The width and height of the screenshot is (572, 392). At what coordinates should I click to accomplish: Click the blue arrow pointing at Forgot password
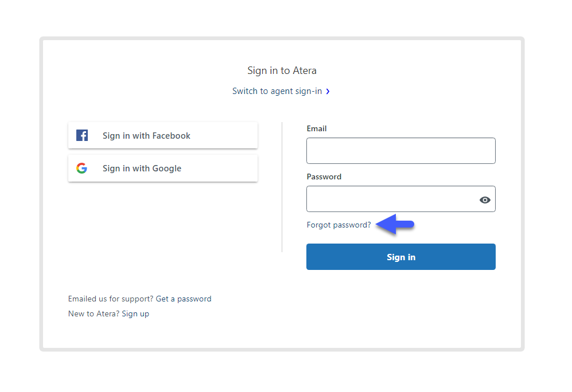point(395,224)
